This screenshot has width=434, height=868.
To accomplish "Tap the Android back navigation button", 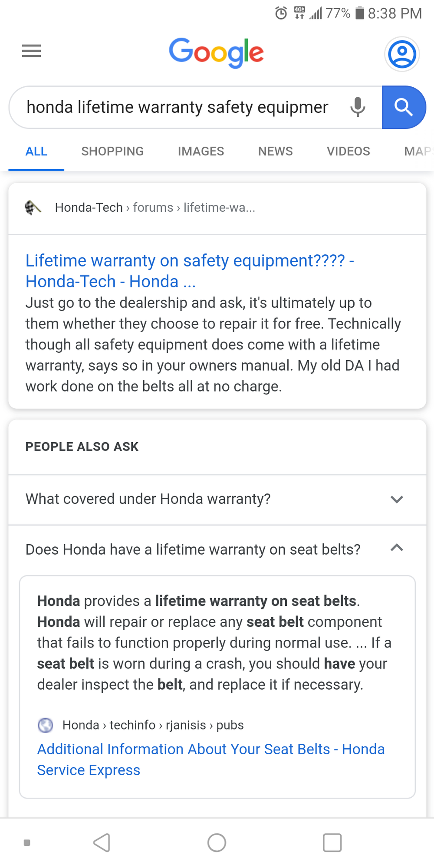I will 102,842.
